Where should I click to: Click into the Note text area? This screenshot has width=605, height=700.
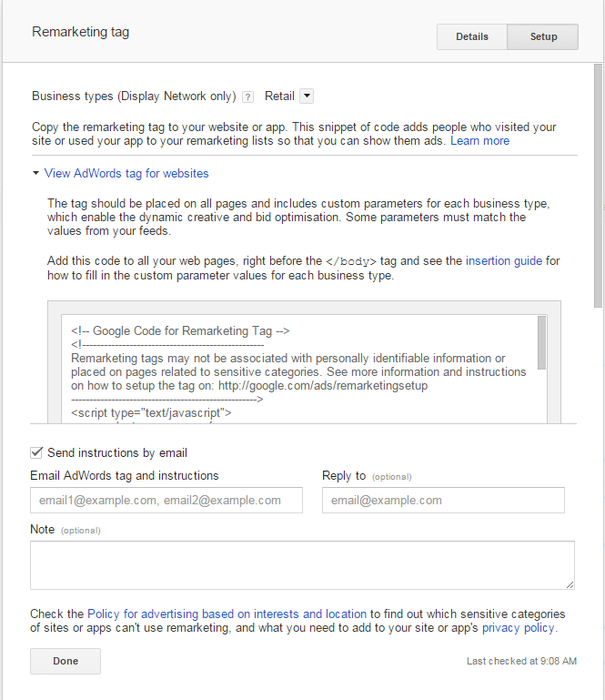click(x=300, y=564)
